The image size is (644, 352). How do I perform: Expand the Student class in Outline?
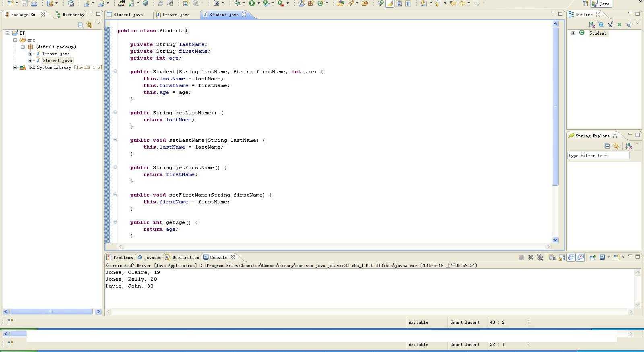tap(573, 33)
